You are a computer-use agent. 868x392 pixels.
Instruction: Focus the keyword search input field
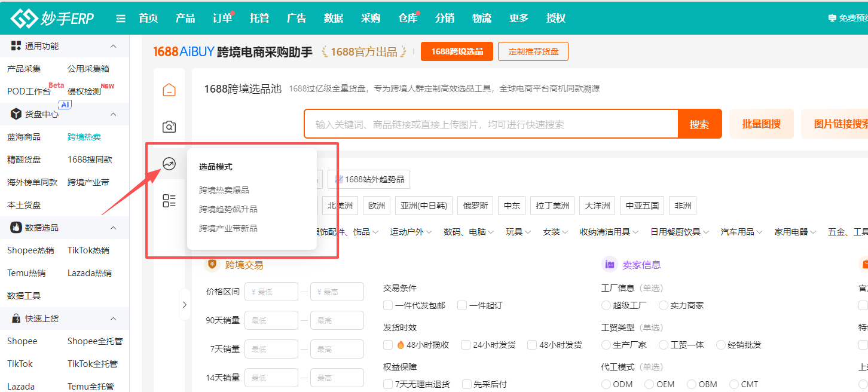[491, 124]
